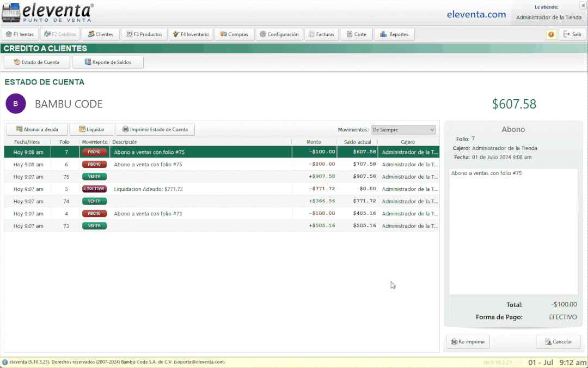Click Abonar a deuda button
The image size is (588, 368).
tap(37, 129)
